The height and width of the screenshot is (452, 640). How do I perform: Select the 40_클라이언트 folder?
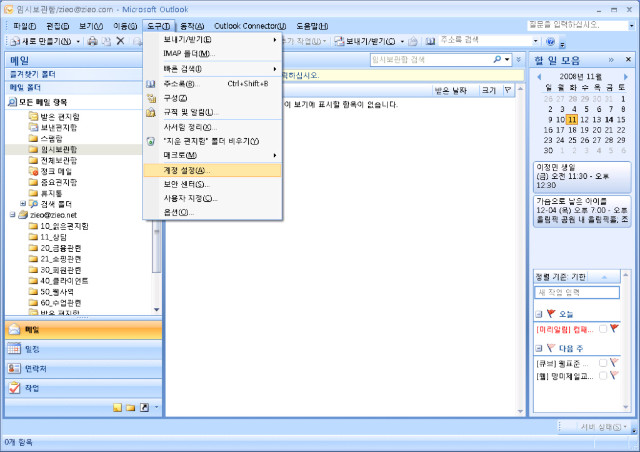click(58, 281)
